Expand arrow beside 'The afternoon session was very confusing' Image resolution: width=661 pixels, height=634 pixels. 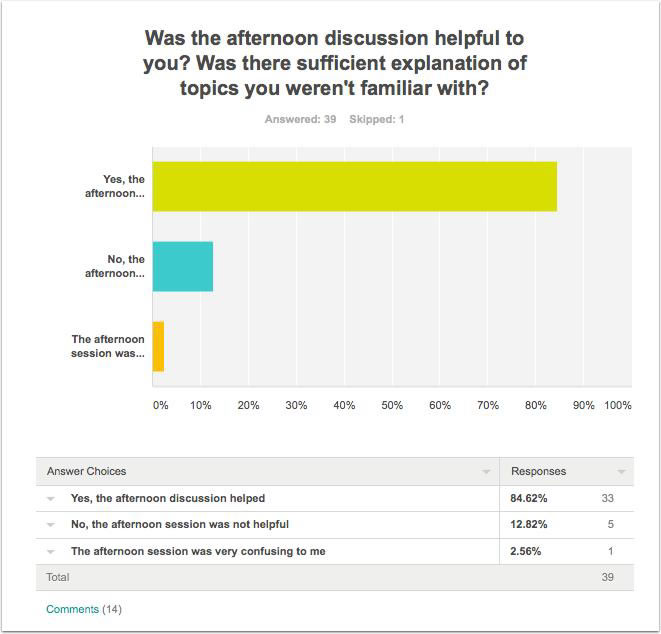[51, 552]
